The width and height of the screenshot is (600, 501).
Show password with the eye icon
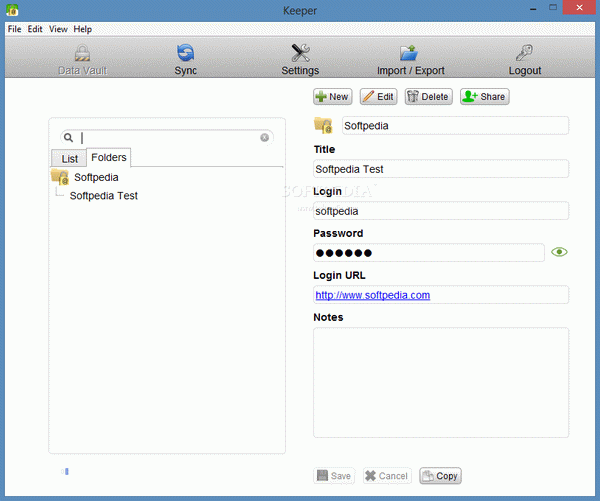[559, 252]
